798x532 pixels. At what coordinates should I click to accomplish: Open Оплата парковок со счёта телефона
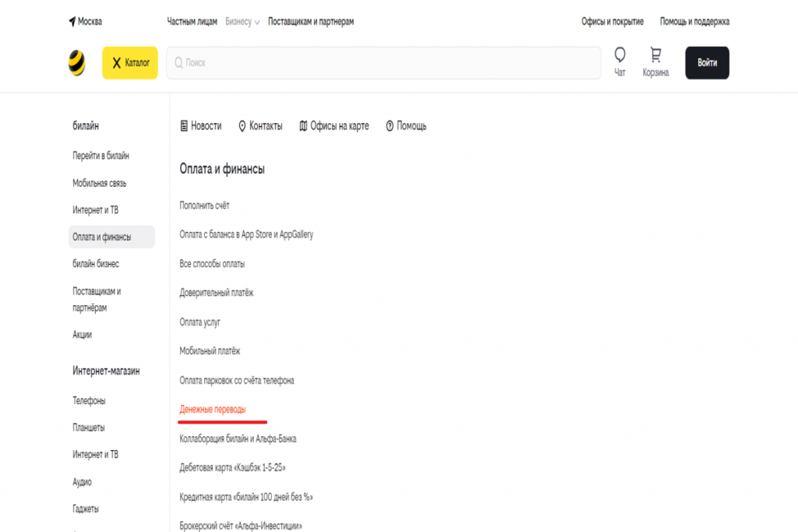[x=236, y=380]
